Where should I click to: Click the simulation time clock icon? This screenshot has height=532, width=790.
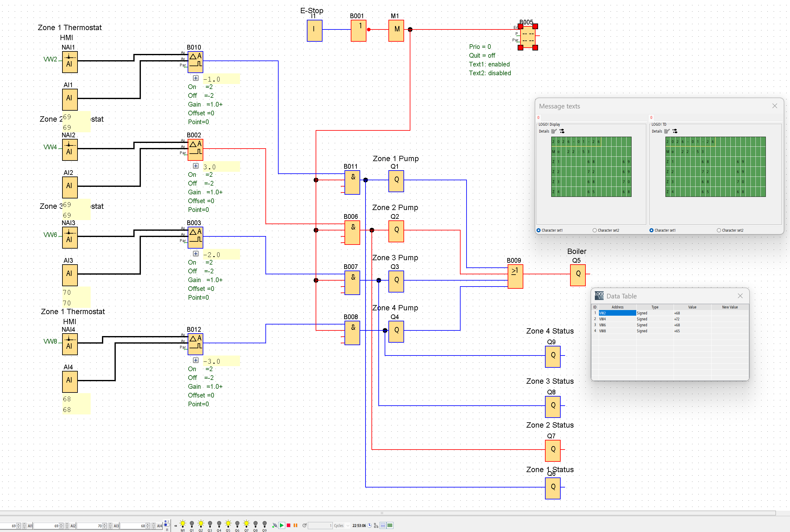pos(369,525)
